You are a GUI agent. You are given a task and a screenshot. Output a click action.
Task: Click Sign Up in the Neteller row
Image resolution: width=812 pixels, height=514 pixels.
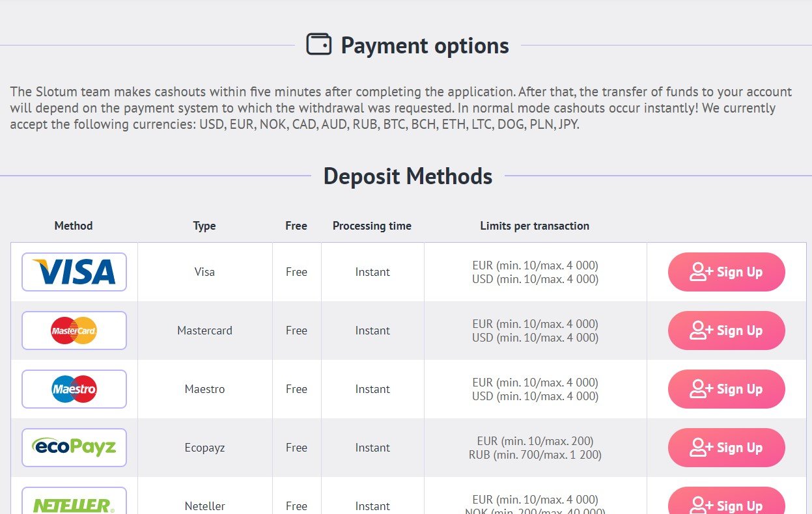click(x=726, y=504)
